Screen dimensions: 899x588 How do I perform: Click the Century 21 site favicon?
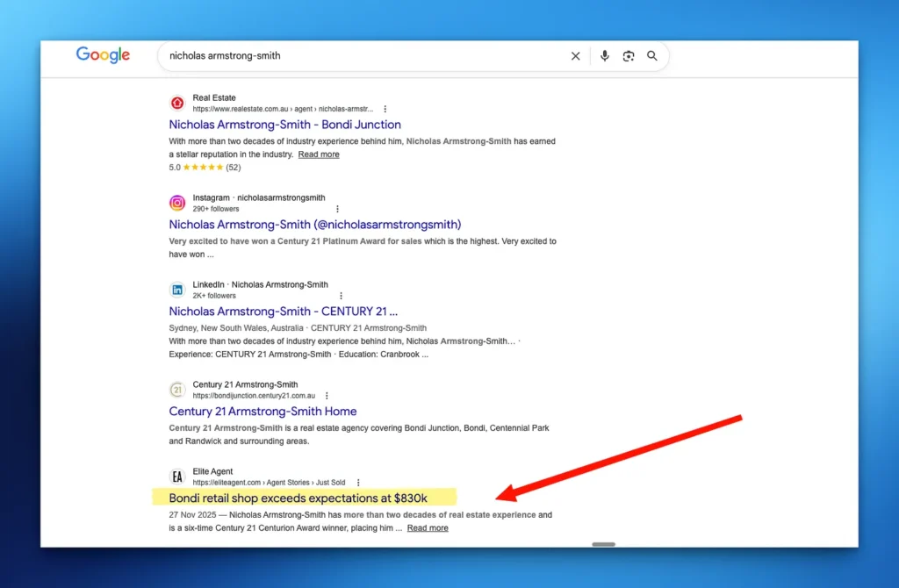(177, 390)
